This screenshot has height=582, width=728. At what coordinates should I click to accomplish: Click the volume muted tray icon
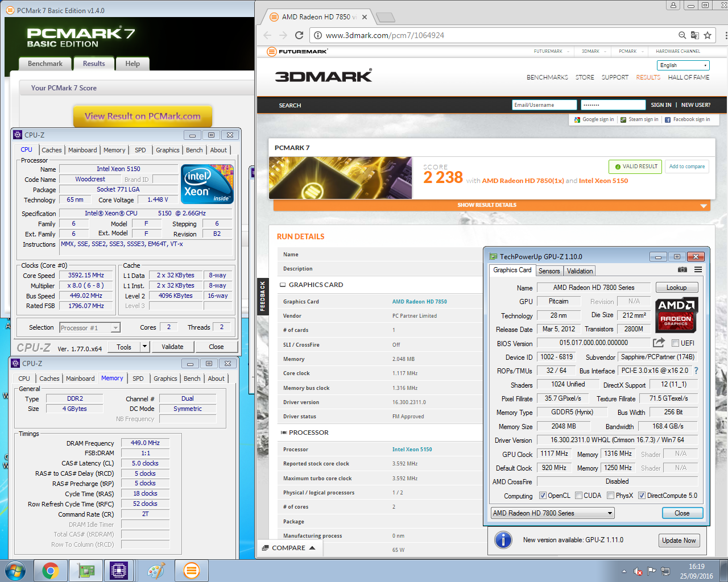point(638,571)
